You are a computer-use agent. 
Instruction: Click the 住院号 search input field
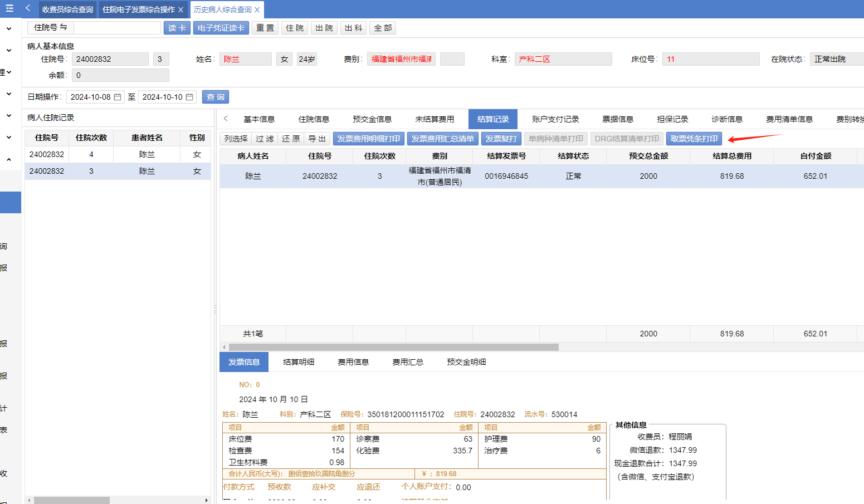(x=118, y=28)
